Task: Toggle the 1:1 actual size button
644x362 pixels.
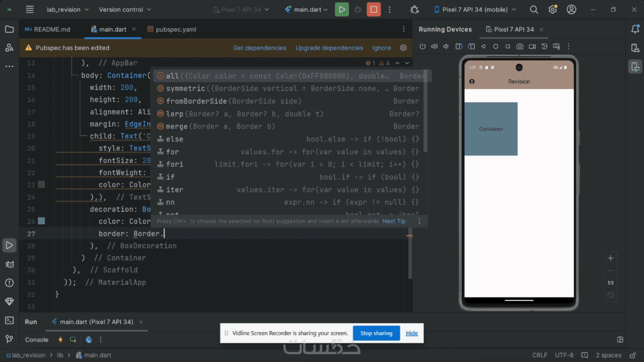Action: tap(610, 283)
